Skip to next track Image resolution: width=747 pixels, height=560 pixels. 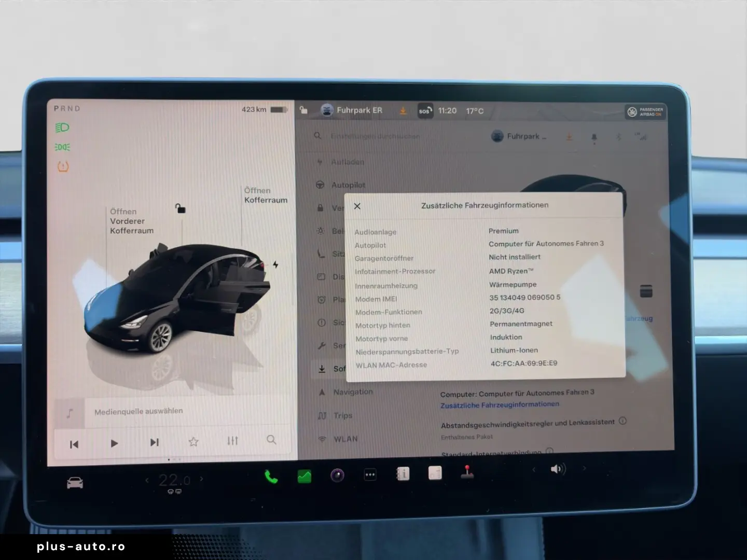[154, 442]
